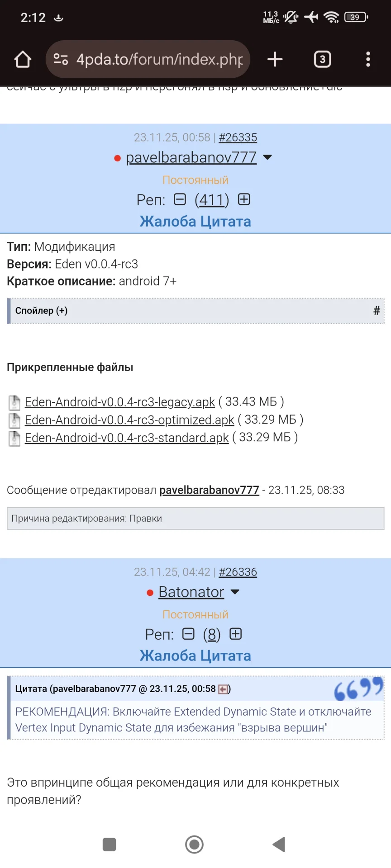The width and height of the screenshot is (391, 868).
Task: Tap the address bar URL field
Action: coord(159,59)
